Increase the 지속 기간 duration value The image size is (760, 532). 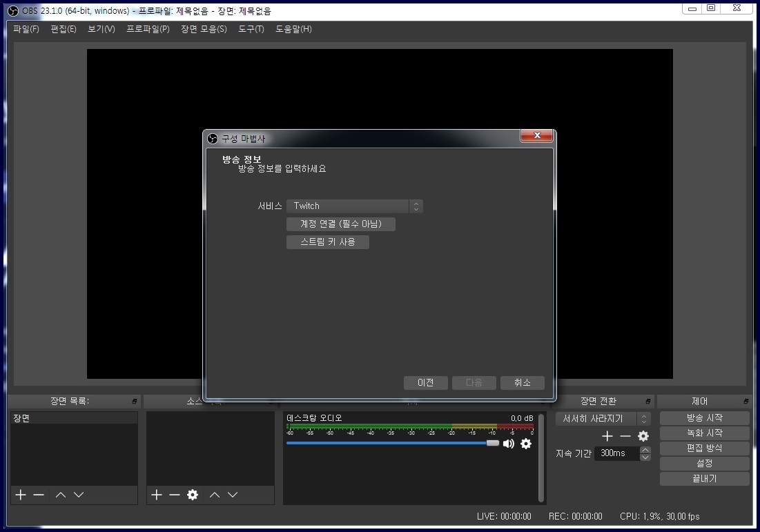click(645, 450)
